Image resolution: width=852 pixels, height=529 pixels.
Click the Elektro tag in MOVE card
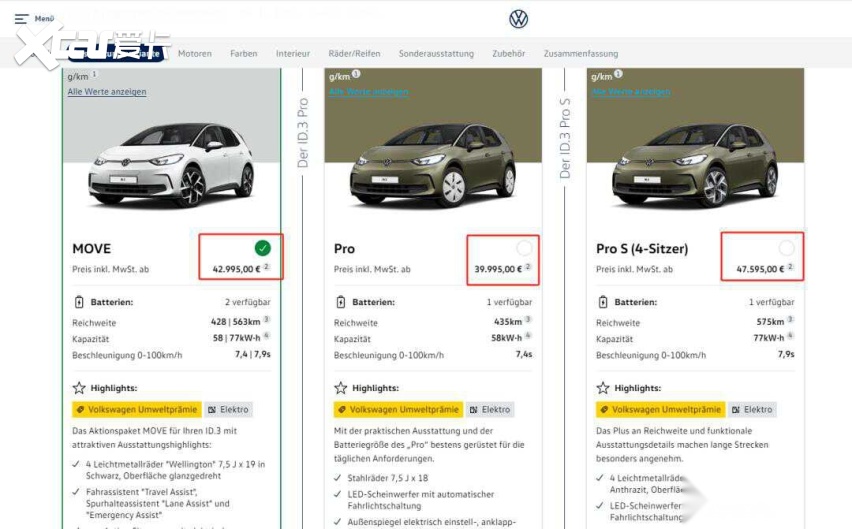click(228, 410)
